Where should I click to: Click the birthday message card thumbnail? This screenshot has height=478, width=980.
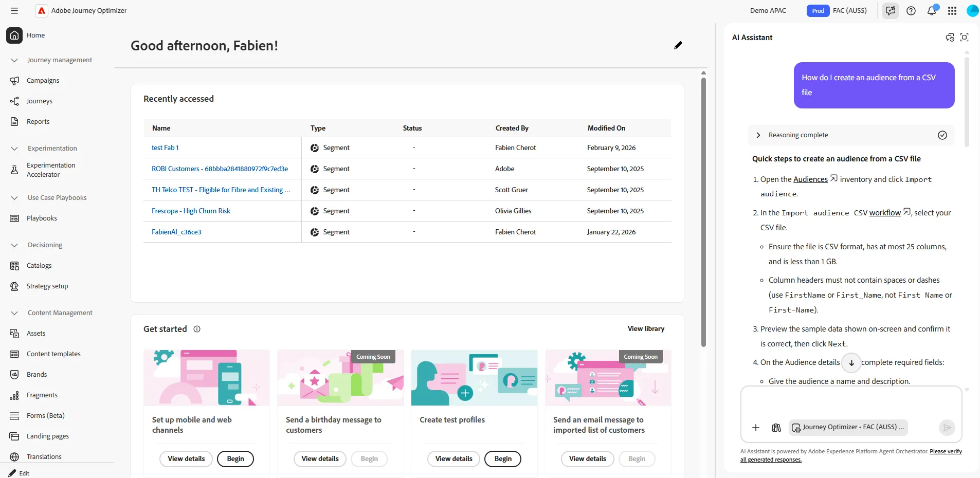pyautogui.click(x=340, y=378)
